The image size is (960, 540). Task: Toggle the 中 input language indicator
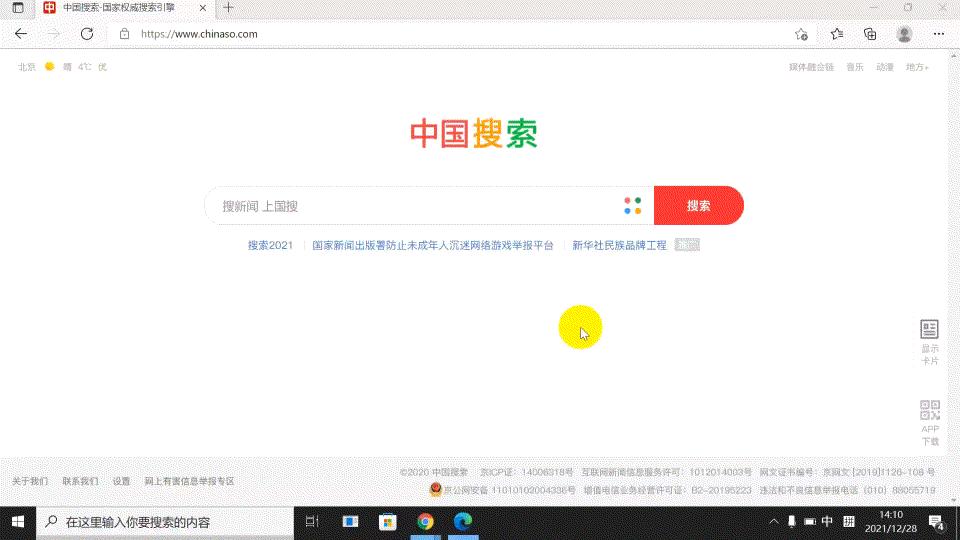(827, 522)
